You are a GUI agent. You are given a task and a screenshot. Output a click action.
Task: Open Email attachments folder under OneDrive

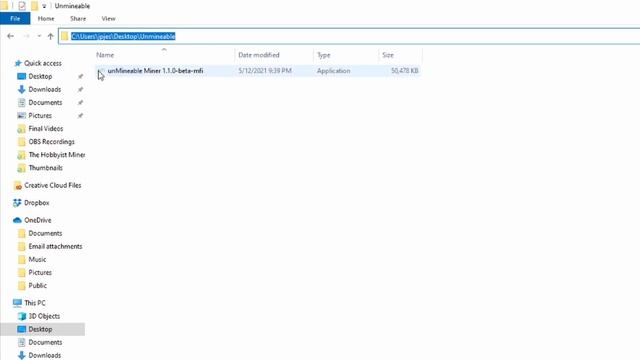point(55,246)
